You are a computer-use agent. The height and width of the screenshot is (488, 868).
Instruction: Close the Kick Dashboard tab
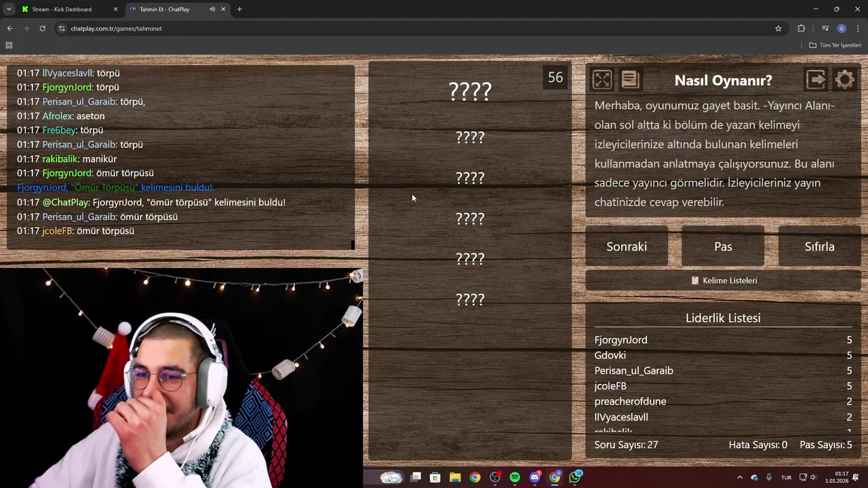(x=115, y=9)
